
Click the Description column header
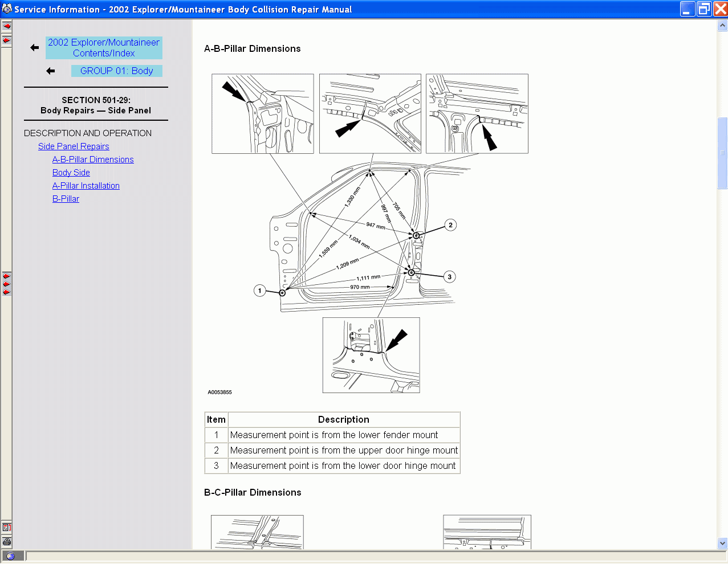coord(344,420)
